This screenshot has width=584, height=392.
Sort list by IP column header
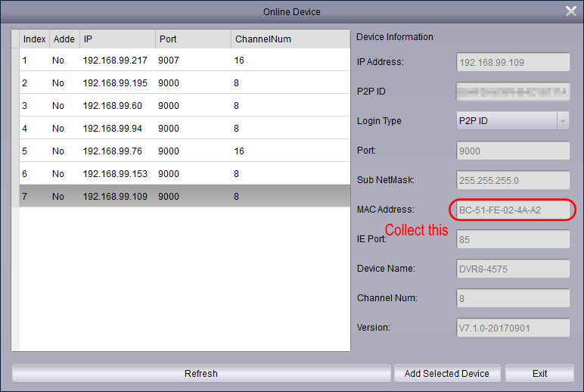[x=116, y=39]
